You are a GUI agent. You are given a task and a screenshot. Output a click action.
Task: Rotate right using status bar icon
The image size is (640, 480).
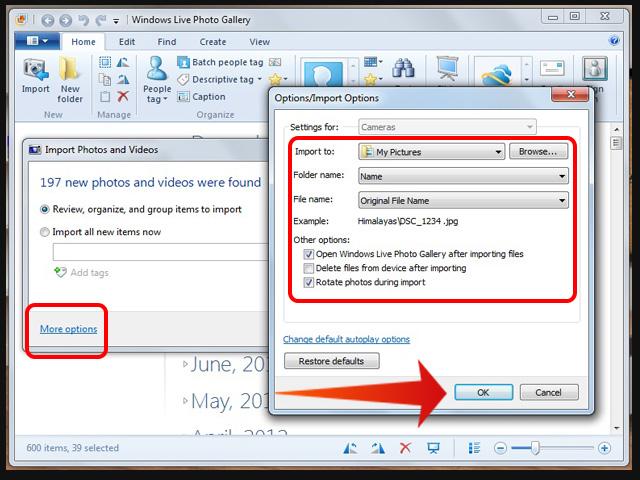pyautogui.click(x=378, y=448)
